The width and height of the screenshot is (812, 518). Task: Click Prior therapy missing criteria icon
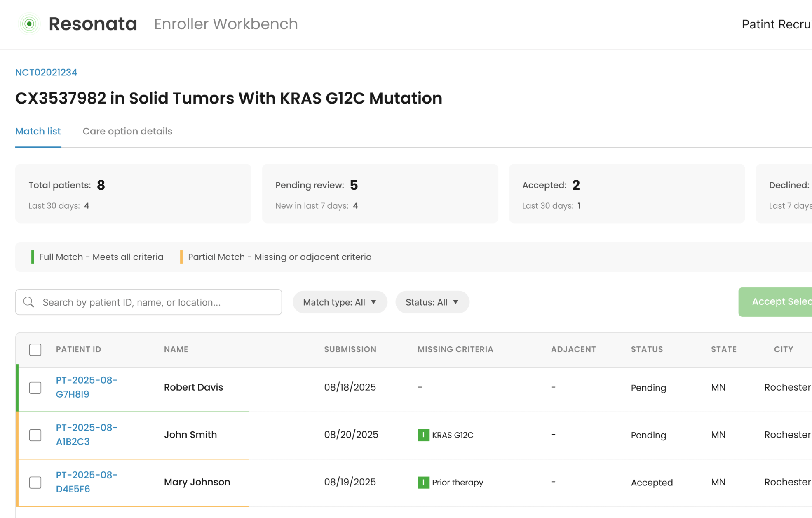(x=423, y=482)
